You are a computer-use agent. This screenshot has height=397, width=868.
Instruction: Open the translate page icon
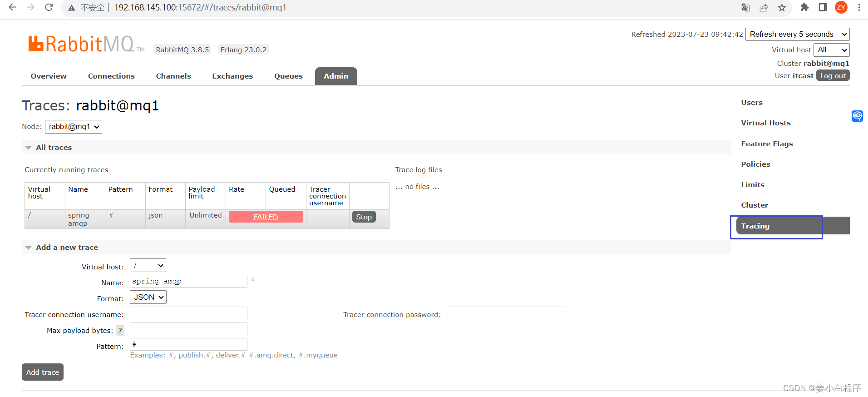point(745,8)
